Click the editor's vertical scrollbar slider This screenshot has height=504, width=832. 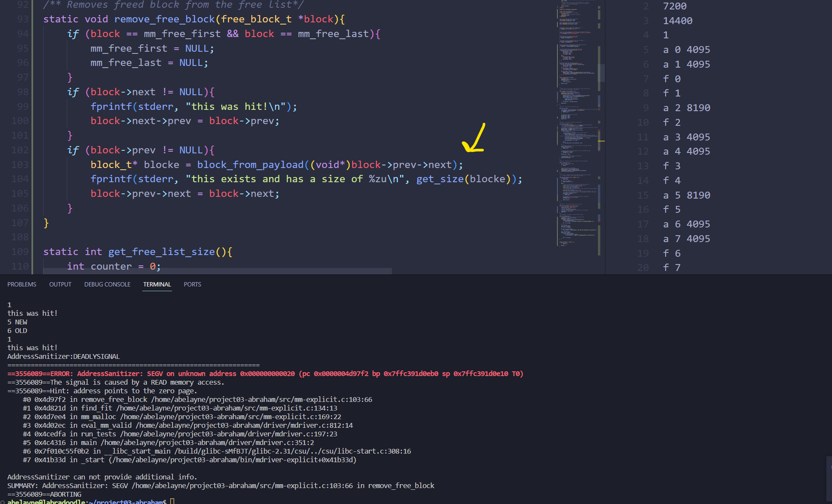pyautogui.click(x=602, y=73)
